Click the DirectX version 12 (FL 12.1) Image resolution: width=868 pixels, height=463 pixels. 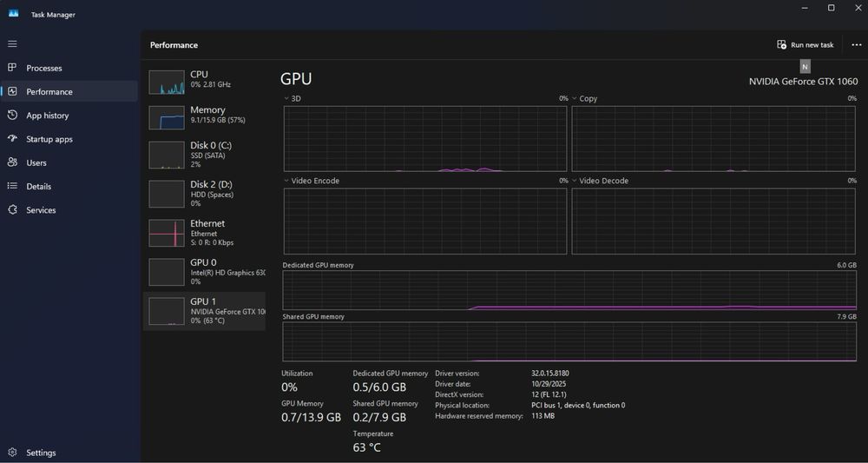(549, 394)
